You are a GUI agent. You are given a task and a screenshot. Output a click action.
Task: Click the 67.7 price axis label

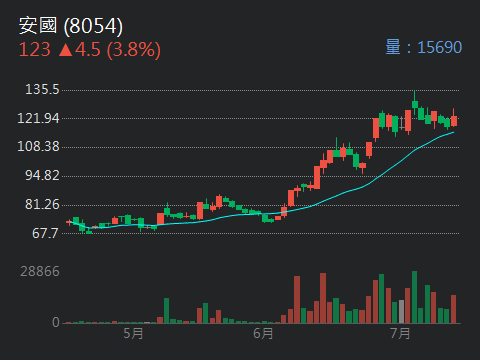[x=46, y=233]
